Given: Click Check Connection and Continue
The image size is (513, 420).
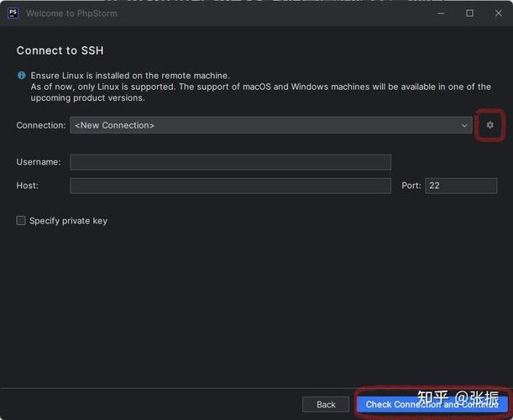Looking at the screenshot, I should pyautogui.click(x=432, y=405).
